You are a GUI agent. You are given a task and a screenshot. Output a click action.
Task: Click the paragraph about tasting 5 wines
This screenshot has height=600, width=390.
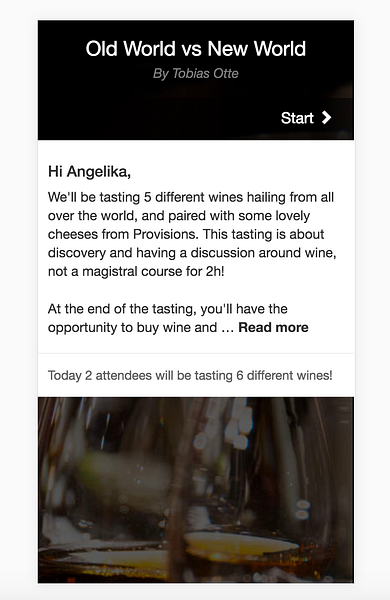(x=192, y=234)
